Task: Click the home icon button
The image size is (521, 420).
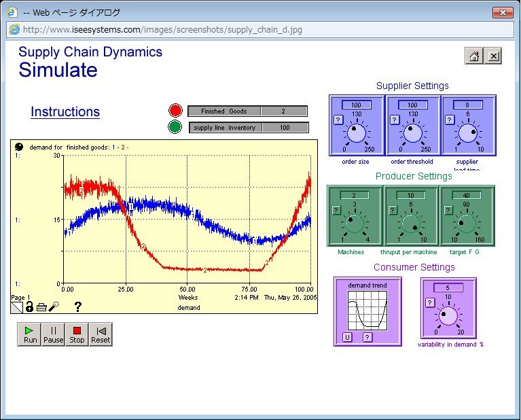Action: (474, 56)
